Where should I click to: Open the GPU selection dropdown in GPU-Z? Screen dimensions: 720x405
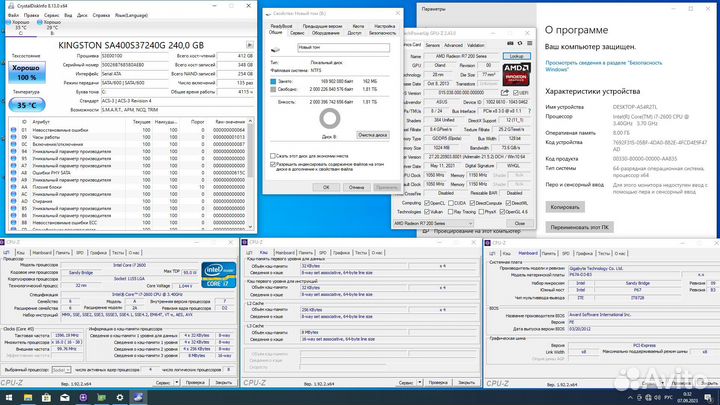(433, 223)
